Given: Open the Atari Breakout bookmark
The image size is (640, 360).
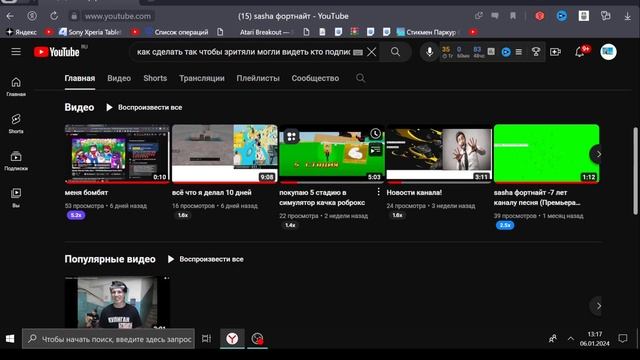Looking at the screenshot, I should (x=264, y=32).
